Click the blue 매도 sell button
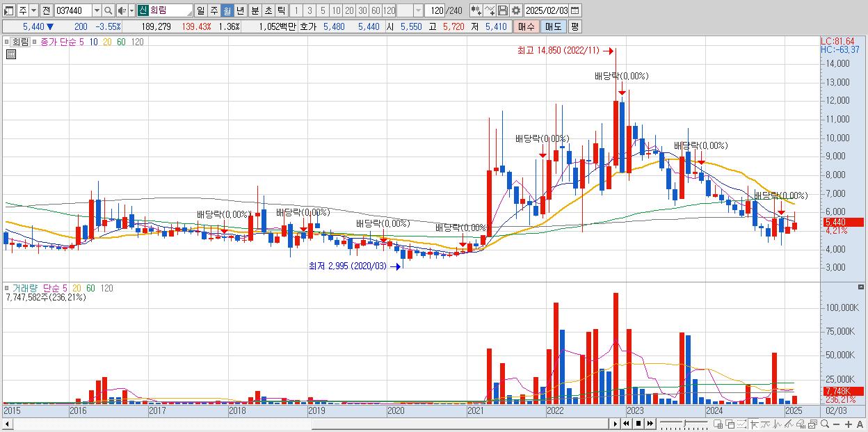Viewport: 868px width, 432px height. 554,26
